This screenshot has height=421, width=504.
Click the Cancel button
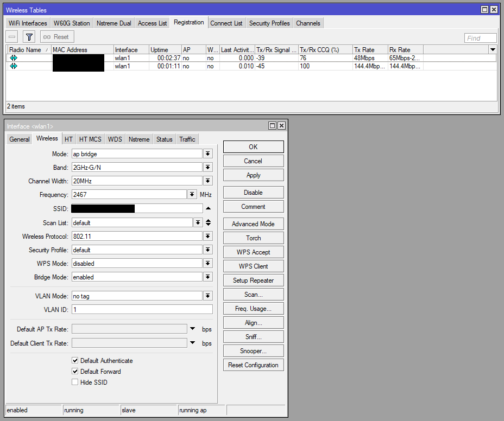pyautogui.click(x=253, y=161)
